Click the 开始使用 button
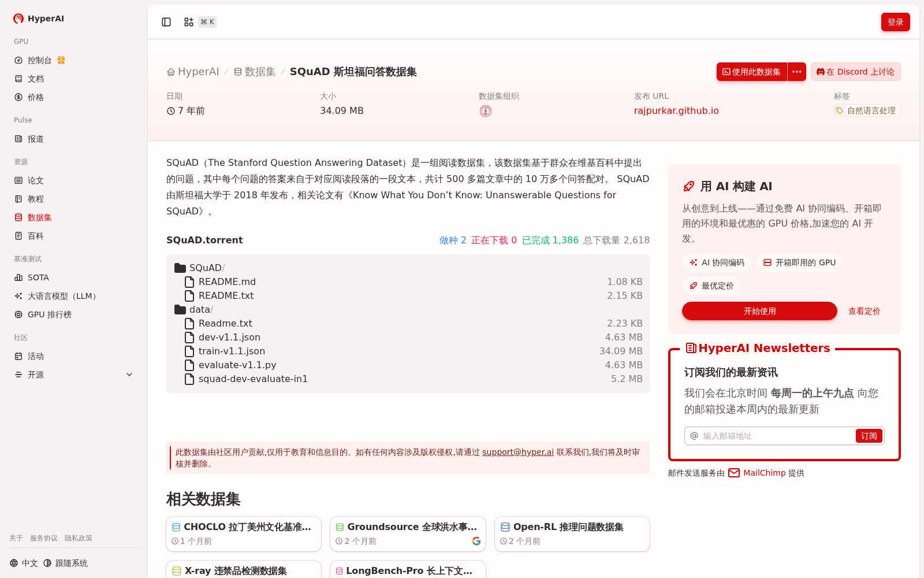Viewport: 924px width, 578px height. [x=759, y=311]
